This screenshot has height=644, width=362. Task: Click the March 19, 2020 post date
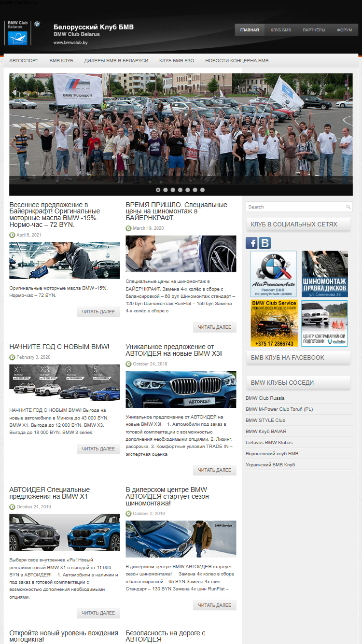[148, 228]
